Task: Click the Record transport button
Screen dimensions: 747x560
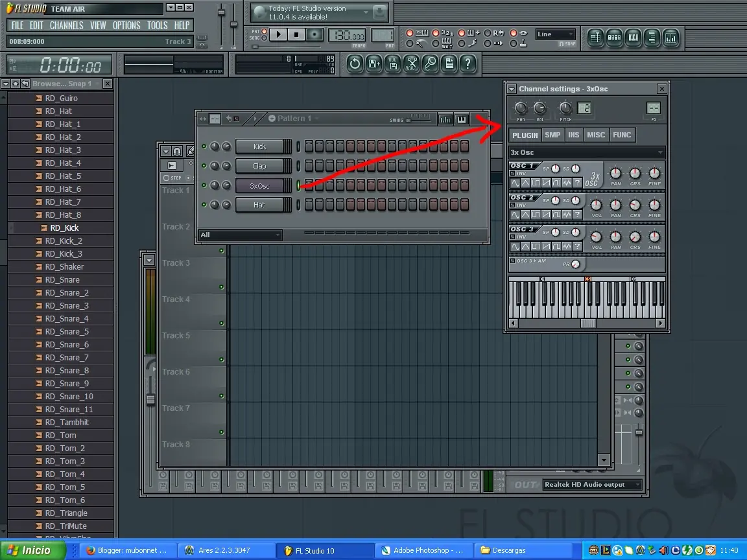Action: pos(314,34)
